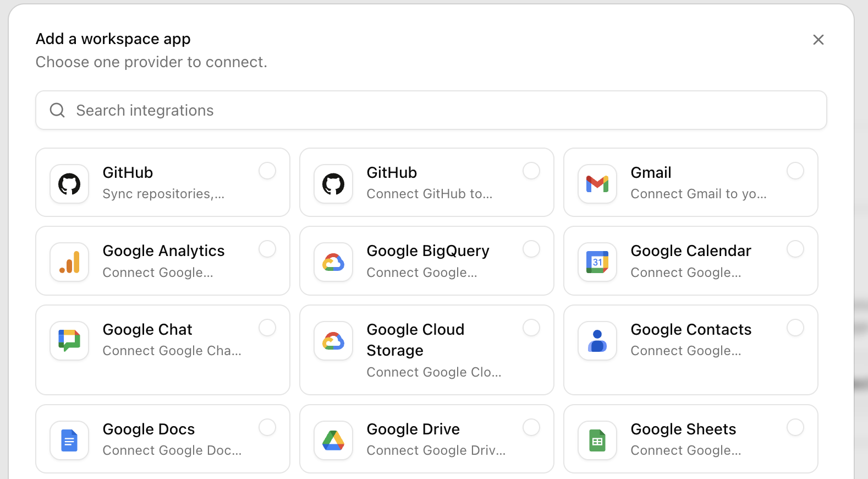868x479 pixels.
Task: Choose the Google Drive radio button
Action: [x=531, y=427]
